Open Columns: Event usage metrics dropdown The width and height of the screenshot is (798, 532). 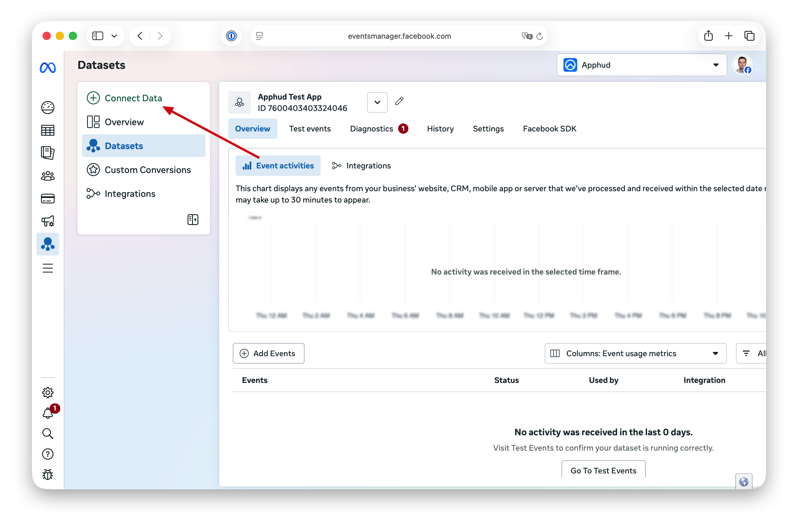click(635, 353)
